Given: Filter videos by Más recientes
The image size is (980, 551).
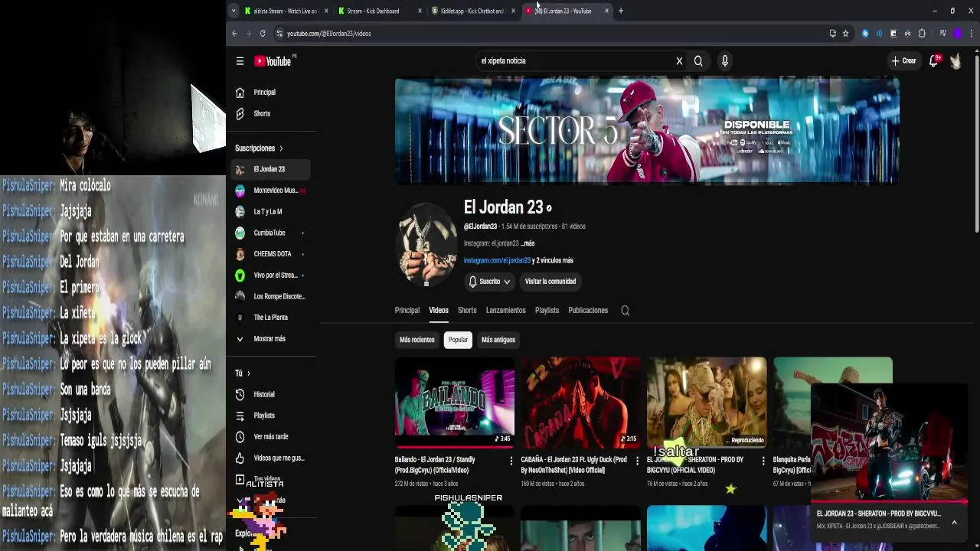Looking at the screenshot, I should coord(416,340).
